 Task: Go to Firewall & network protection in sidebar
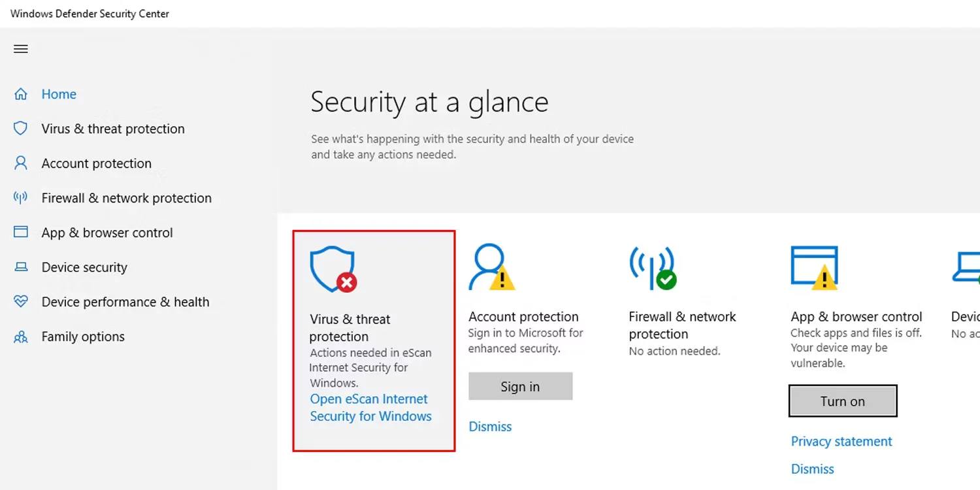pyautogui.click(x=126, y=198)
